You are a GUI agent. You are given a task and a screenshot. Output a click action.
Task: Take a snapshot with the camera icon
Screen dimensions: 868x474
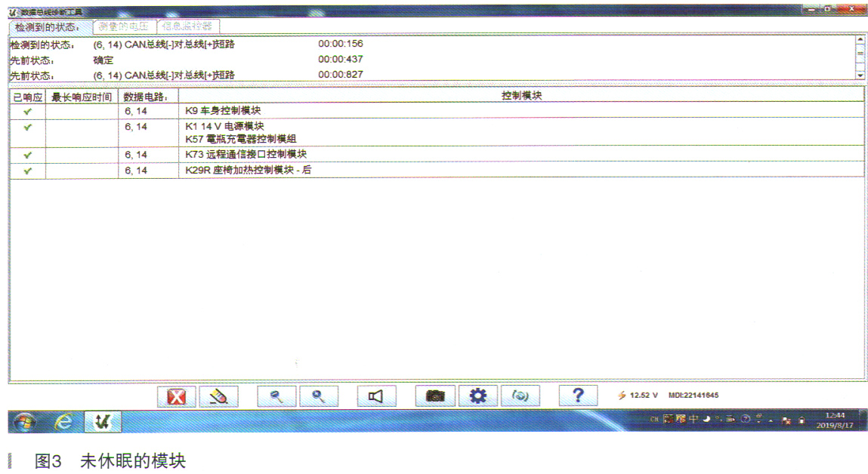click(x=435, y=396)
